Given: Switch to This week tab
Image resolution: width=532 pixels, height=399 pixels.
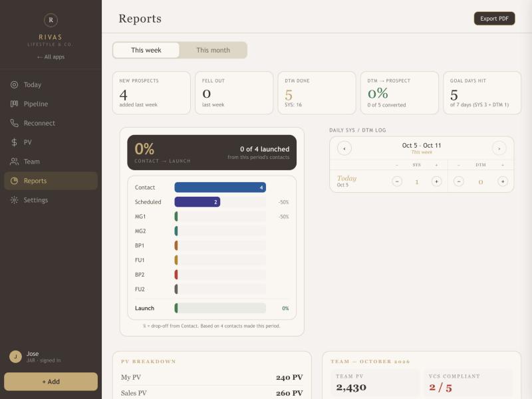Looking at the screenshot, I should (146, 51).
